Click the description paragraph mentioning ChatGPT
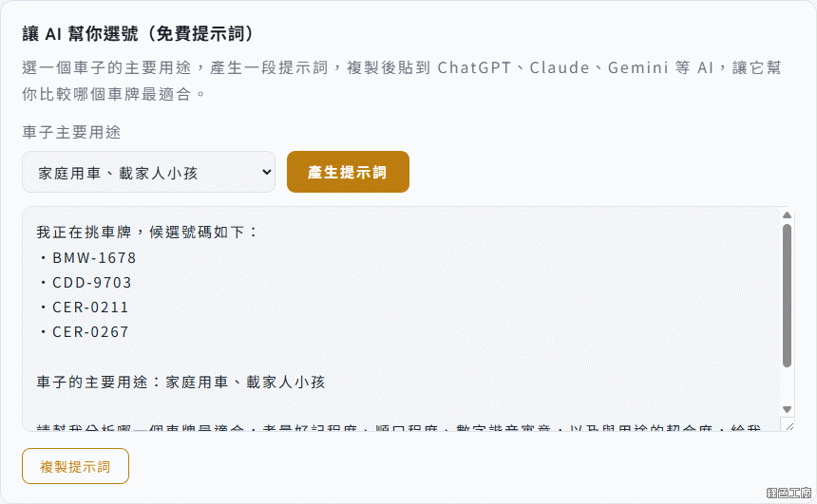Viewport: 817px width, 504px height. (x=401, y=81)
